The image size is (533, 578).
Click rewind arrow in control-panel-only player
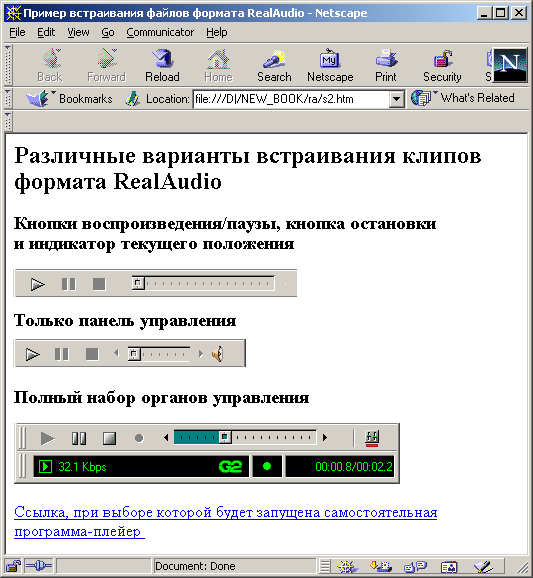click(x=116, y=354)
